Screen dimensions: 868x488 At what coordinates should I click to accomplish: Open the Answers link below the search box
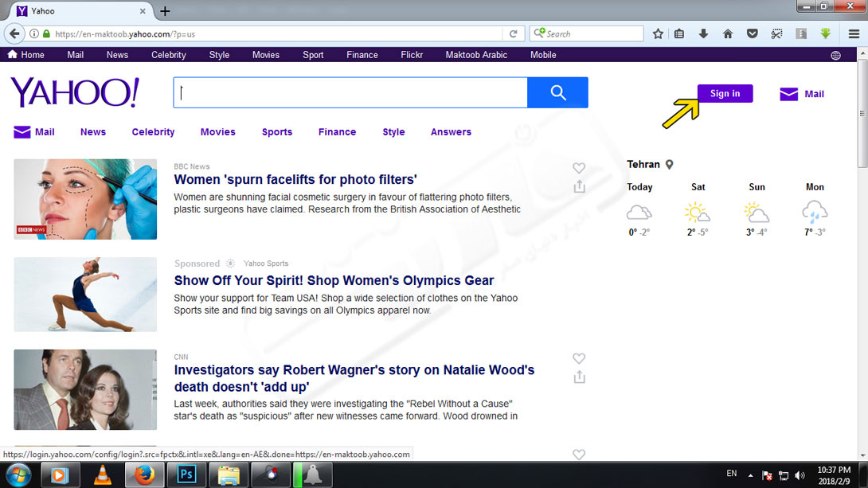coord(451,131)
